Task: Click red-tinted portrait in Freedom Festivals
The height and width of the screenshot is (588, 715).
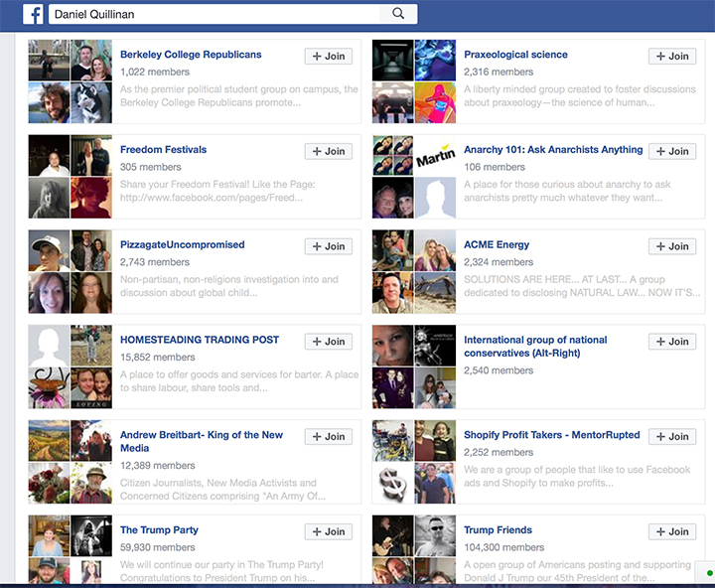Action: click(x=91, y=198)
